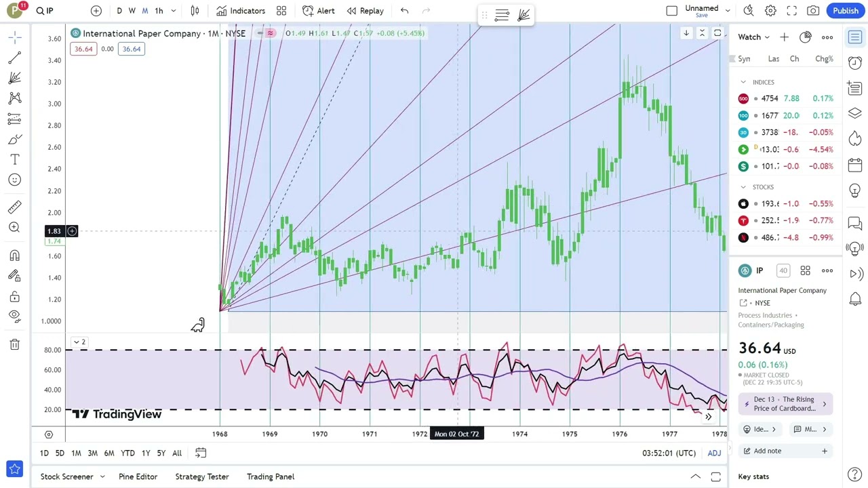868x488 pixels.
Task: Open the Trading Panel tab
Action: [270, 476]
